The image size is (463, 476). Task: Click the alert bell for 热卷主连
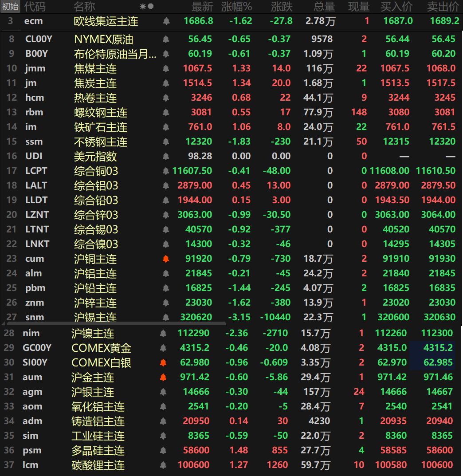166,98
